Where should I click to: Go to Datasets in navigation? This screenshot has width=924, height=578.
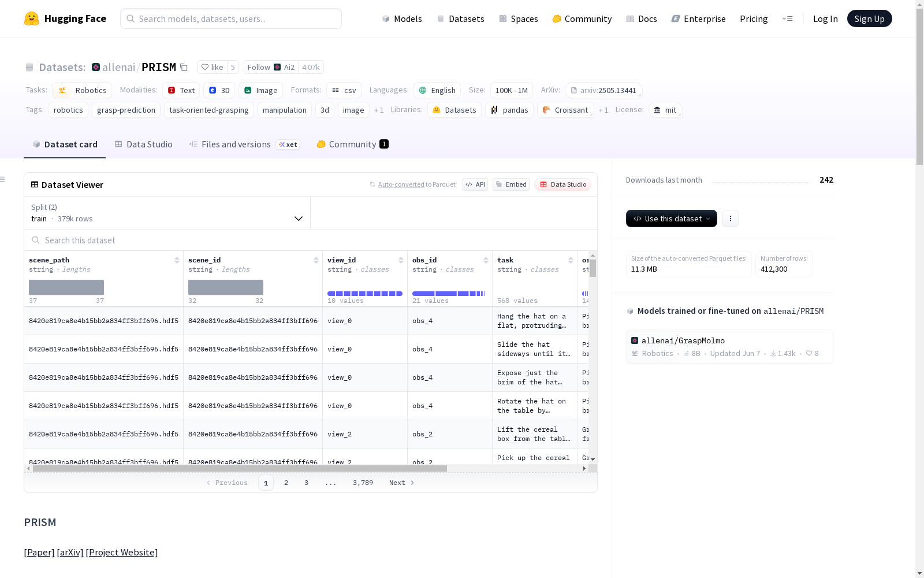coord(460,18)
